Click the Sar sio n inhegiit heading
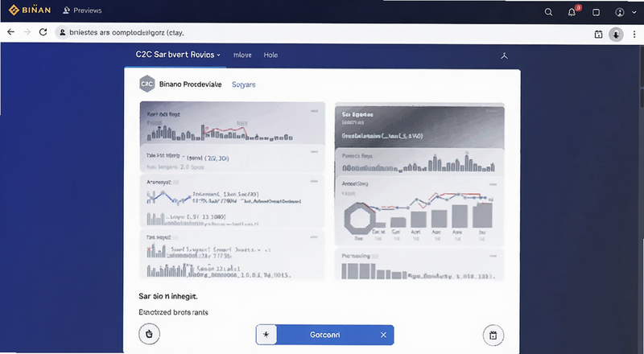Image resolution: width=644 pixels, height=354 pixels. (x=168, y=296)
